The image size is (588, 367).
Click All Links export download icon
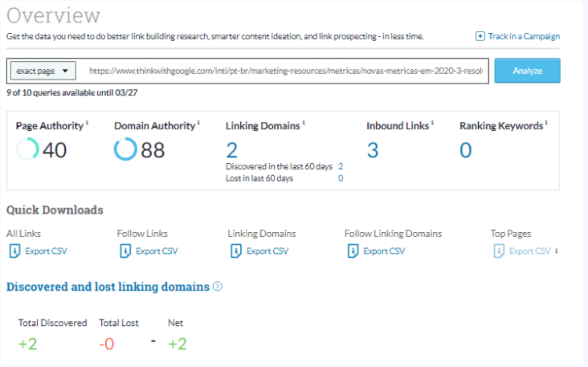coord(15,251)
